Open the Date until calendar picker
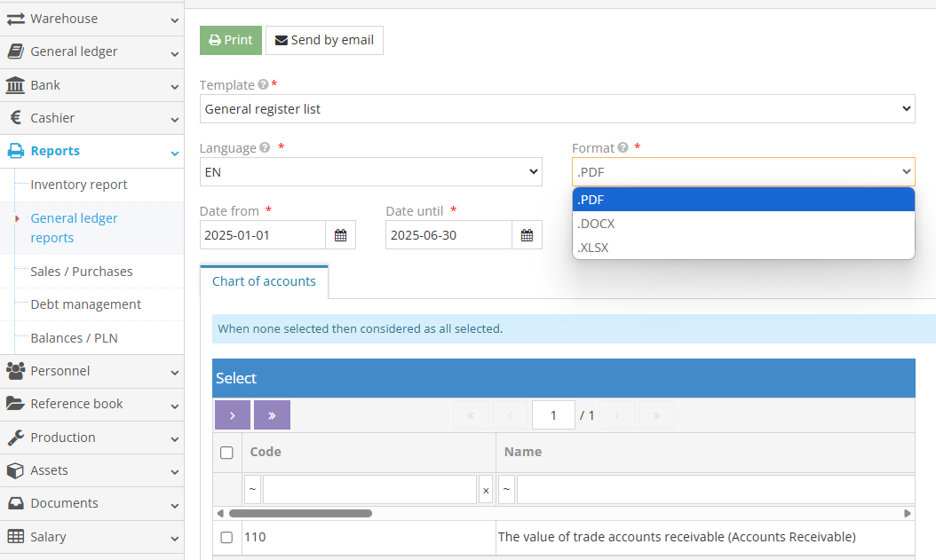This screenshot has height=560, width=936. click(x=527, y=235)
